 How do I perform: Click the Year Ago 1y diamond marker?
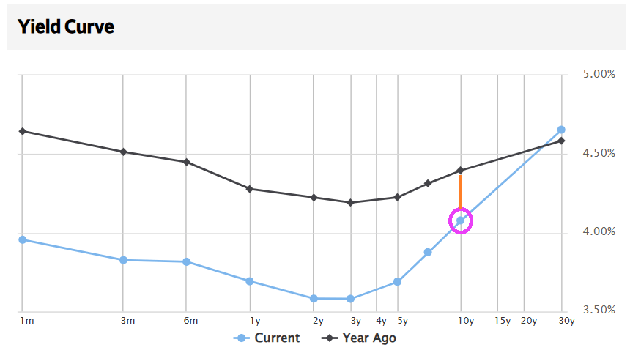tap(250, 189)
